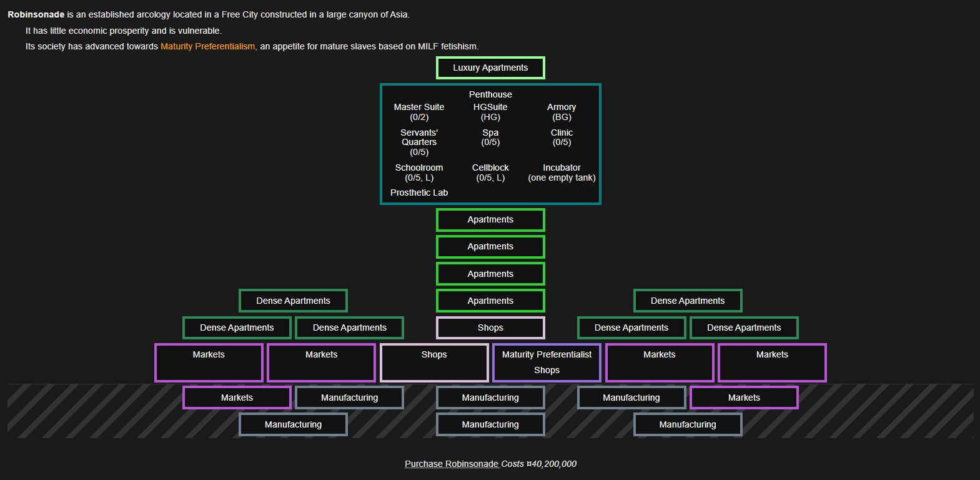This screenshot has height=480, width=980.
Task: Select the HGSuite facility
Action: click(490, 107)
